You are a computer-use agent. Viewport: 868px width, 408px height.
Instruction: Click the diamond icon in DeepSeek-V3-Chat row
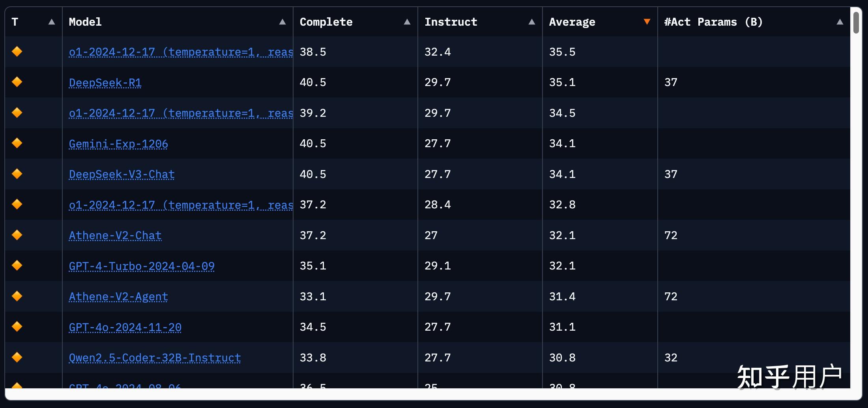click(x=17, y=174)
